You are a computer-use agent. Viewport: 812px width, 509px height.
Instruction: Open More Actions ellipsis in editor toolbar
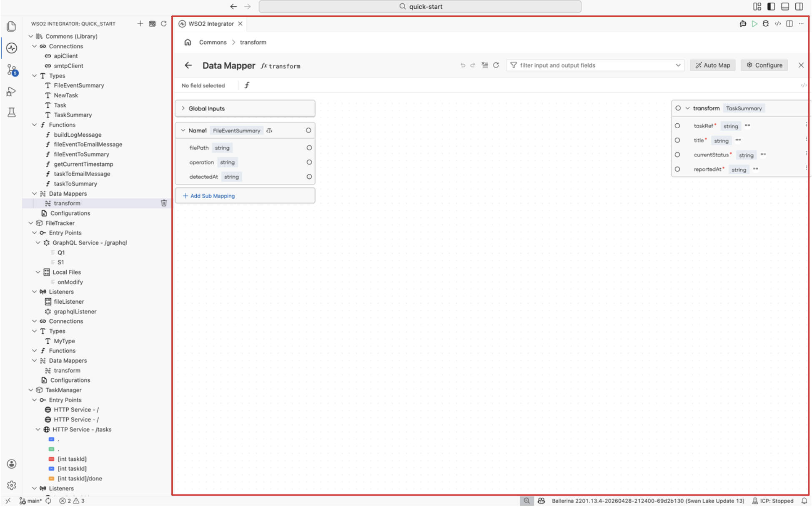[x=801, y=24]
